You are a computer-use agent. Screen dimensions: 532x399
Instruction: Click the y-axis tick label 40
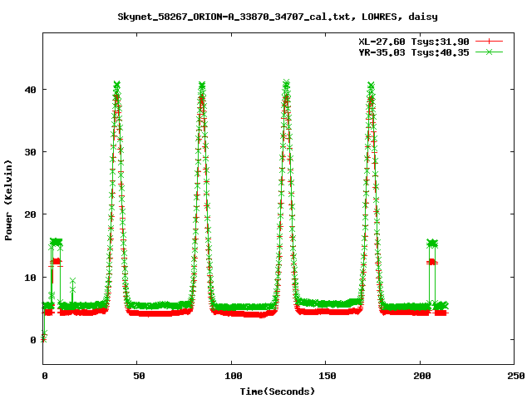(x=30, y=90)
